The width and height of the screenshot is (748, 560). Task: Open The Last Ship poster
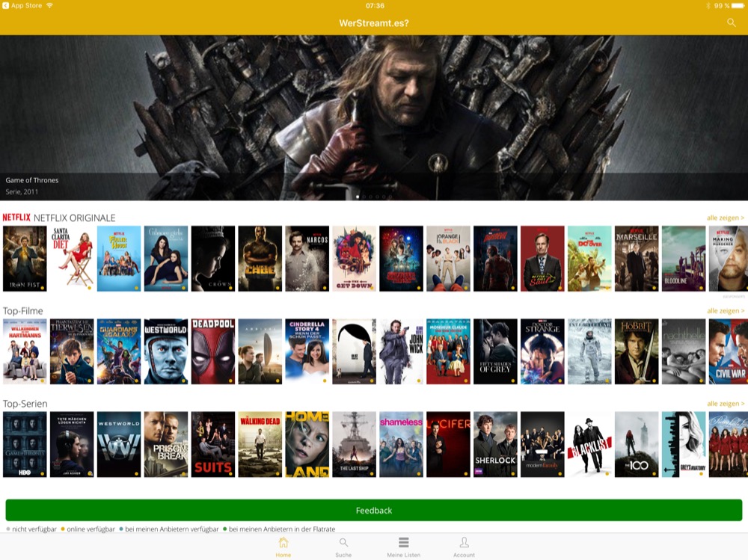[x=355, y=445]
